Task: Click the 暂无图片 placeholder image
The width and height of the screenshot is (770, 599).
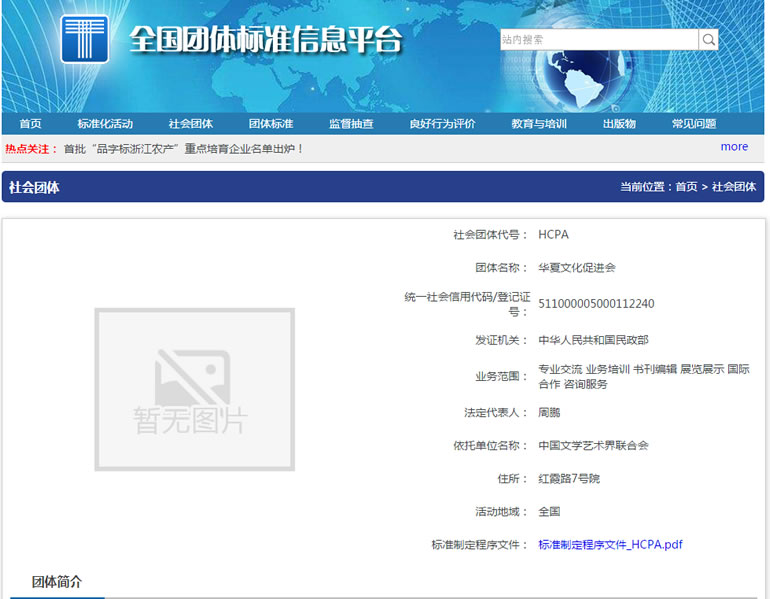Action: click(194, 389)
